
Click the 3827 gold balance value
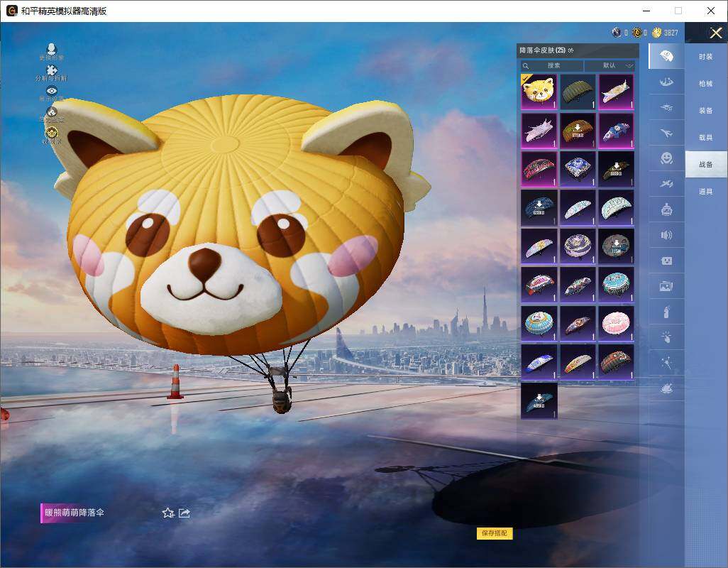[x=671, y=33]
